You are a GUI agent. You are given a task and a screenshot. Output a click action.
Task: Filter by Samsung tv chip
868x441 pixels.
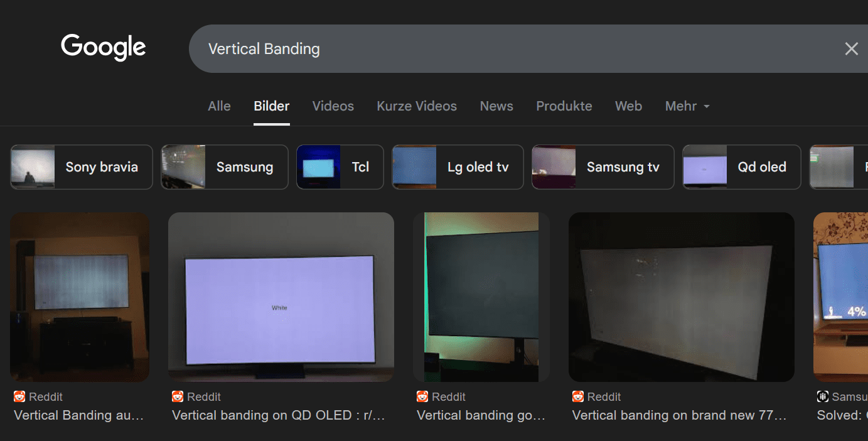coord(603,167)
